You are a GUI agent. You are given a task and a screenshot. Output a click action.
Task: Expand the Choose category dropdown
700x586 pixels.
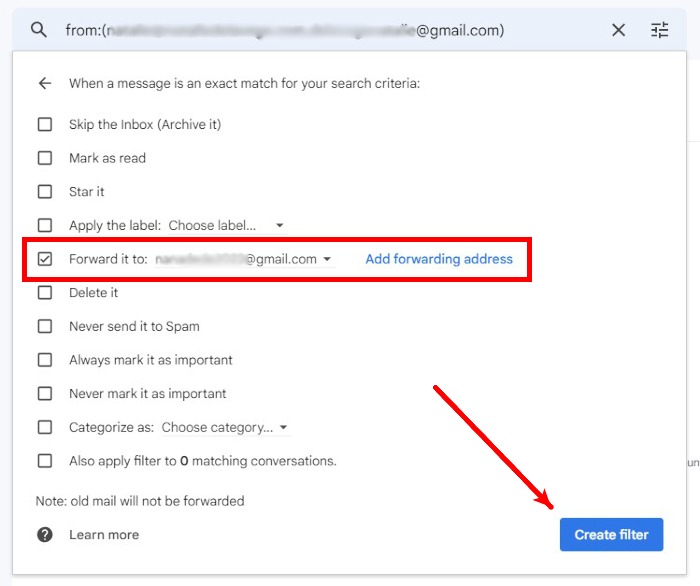pos(225,428)
